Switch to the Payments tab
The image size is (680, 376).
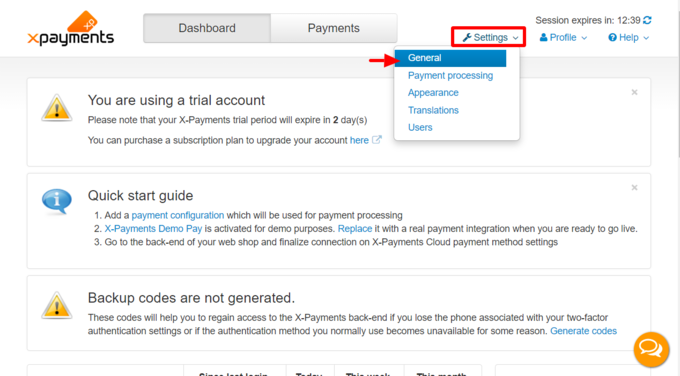click(x=333, y=28)
